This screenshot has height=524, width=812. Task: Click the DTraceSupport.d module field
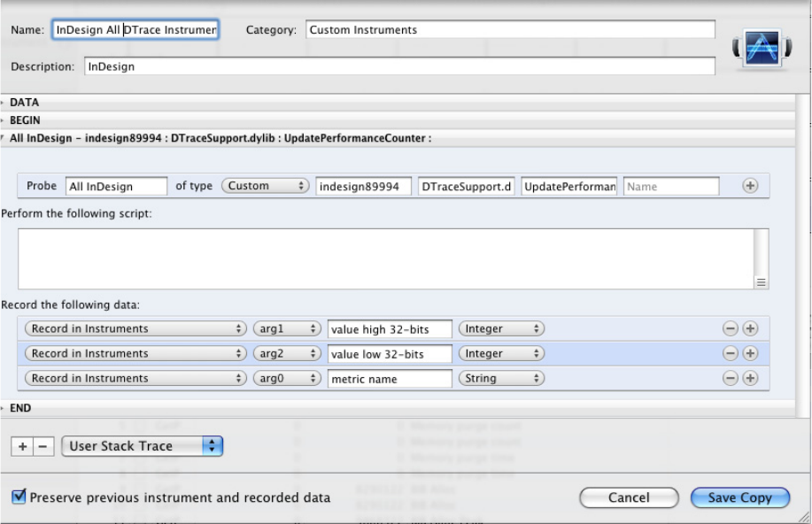tap(466, 187)
